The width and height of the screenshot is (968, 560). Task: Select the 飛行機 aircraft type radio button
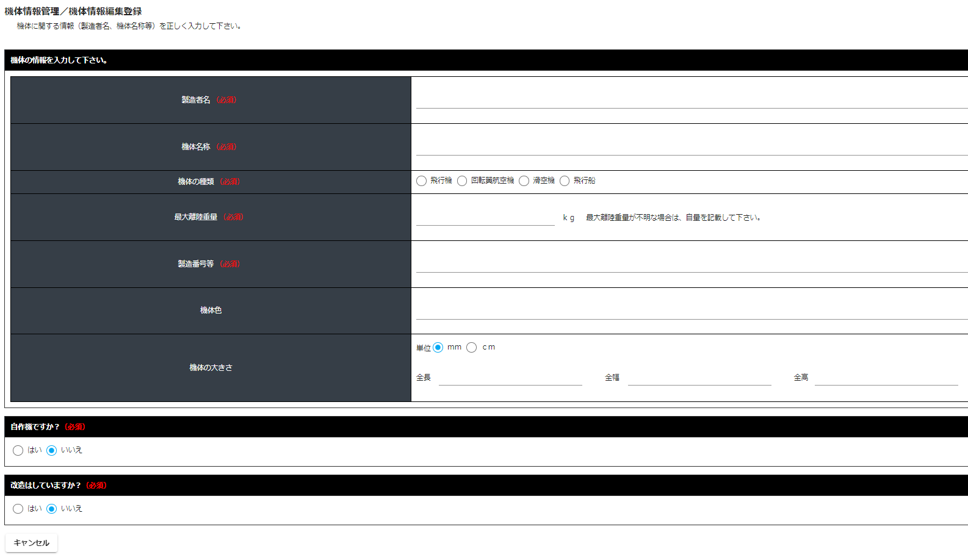tap(421, 181)
